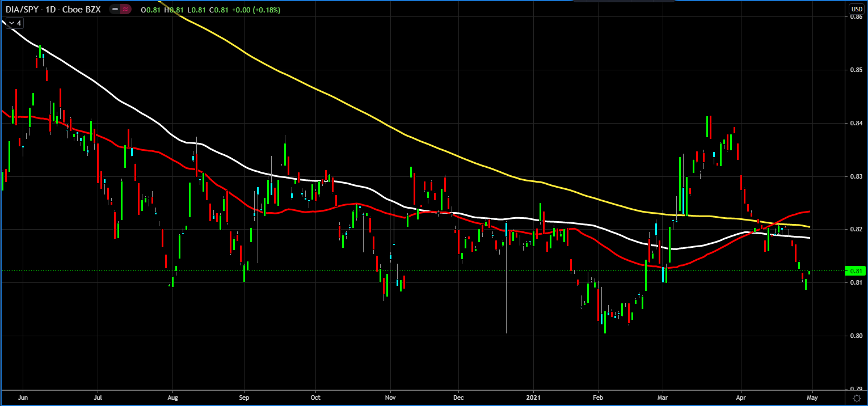Image resolution: width=868 pixels, height=406 pixels.
Task: Click the Dec label on time axis
Action: [458, 399]
